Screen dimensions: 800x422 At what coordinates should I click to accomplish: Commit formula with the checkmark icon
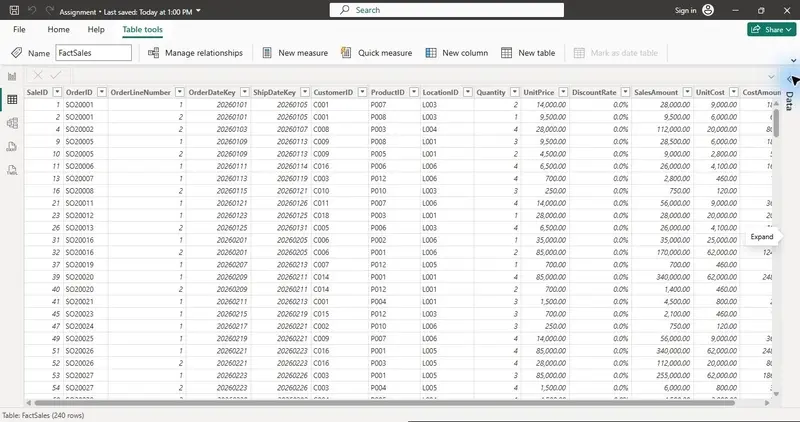tap(56, 76)
